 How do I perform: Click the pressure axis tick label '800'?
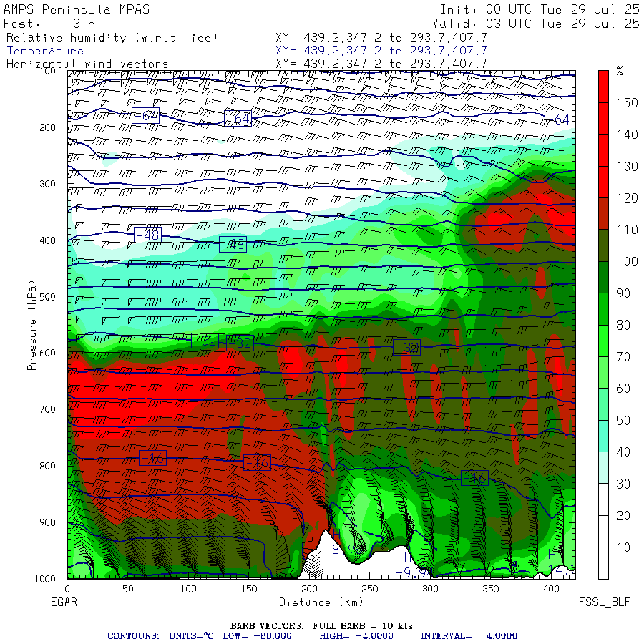(47, 466)
